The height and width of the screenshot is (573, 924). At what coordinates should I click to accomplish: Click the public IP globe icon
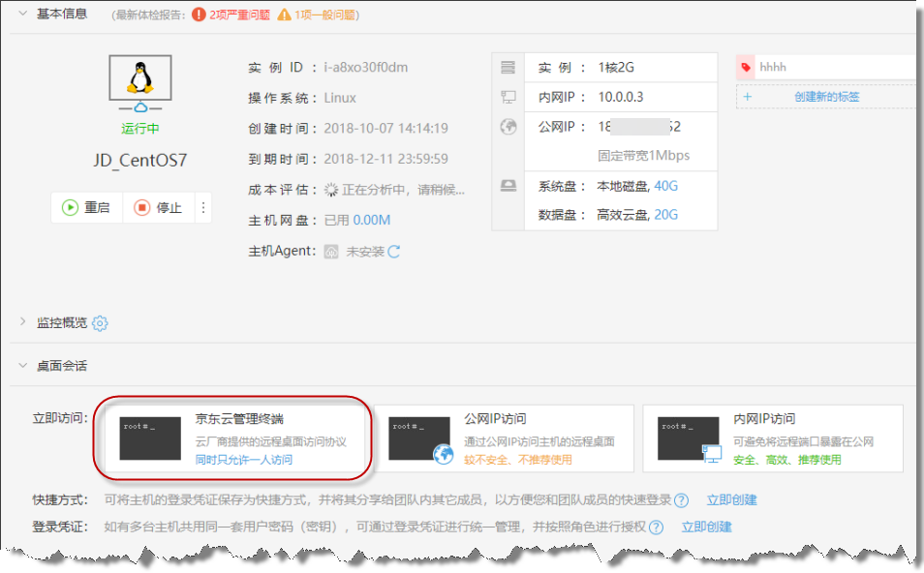[x=508, y=127]
